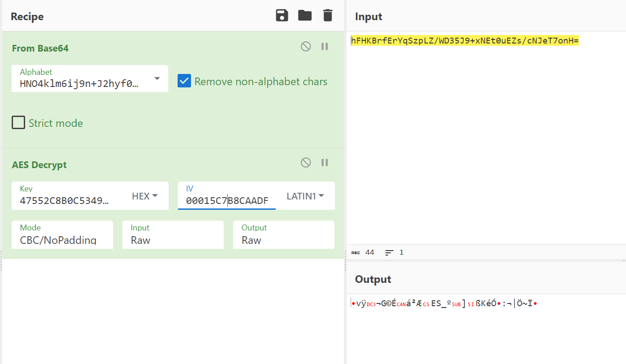Click the line count value 1
The width and height of the screenshot is (626, 364).
coord(401,252)
